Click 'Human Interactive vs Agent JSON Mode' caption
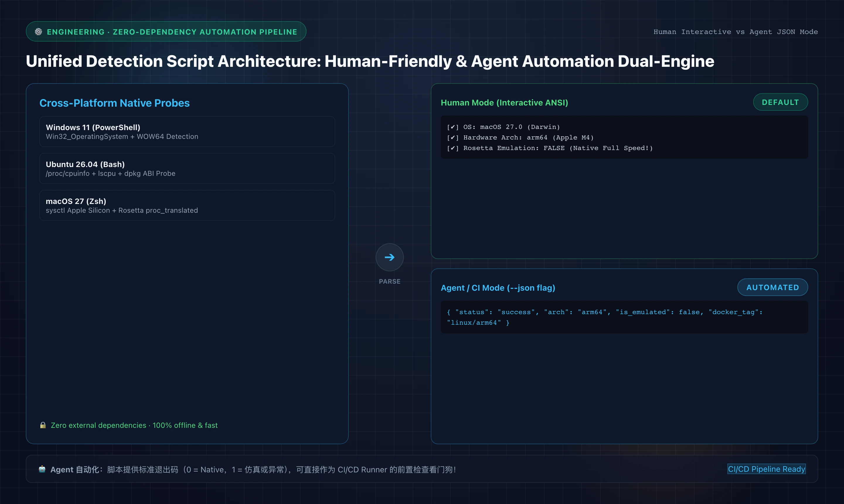Viewport: 844px width, 504px height. pos(736,32)
